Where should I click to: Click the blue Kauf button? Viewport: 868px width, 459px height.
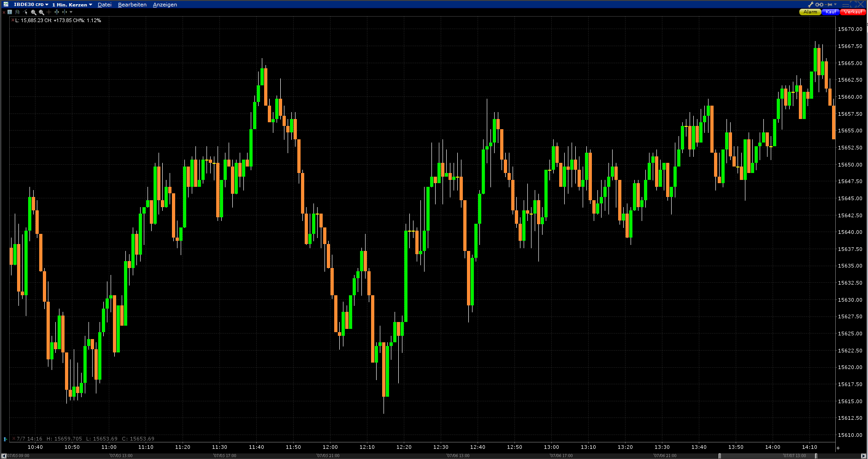tap(831, 12)
